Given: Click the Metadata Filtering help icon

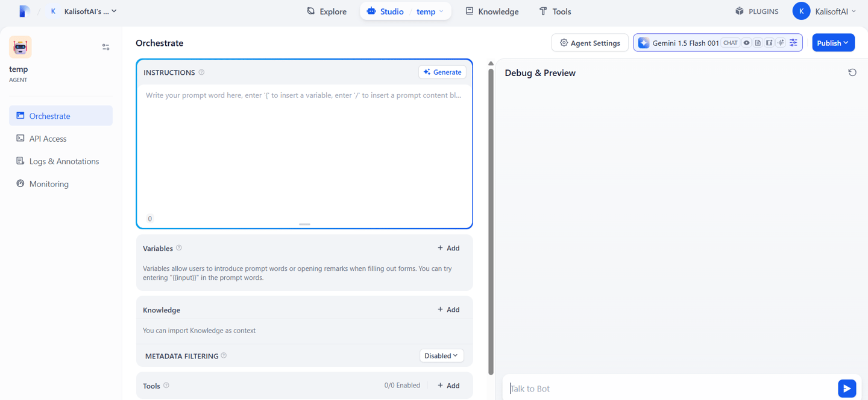Looking at the screenshot, I should 224,355.
